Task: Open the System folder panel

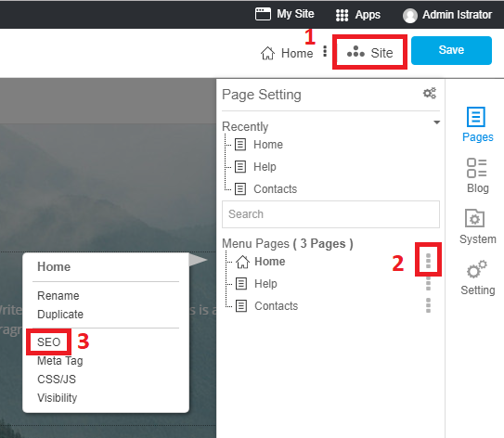Action: point(477,226)
